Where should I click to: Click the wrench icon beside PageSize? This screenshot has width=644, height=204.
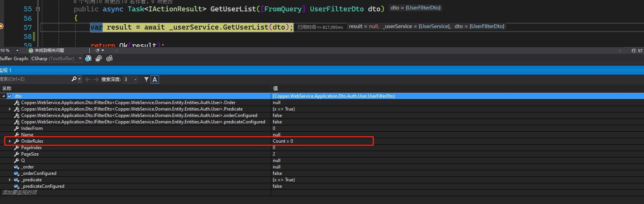tap(17, 154)
